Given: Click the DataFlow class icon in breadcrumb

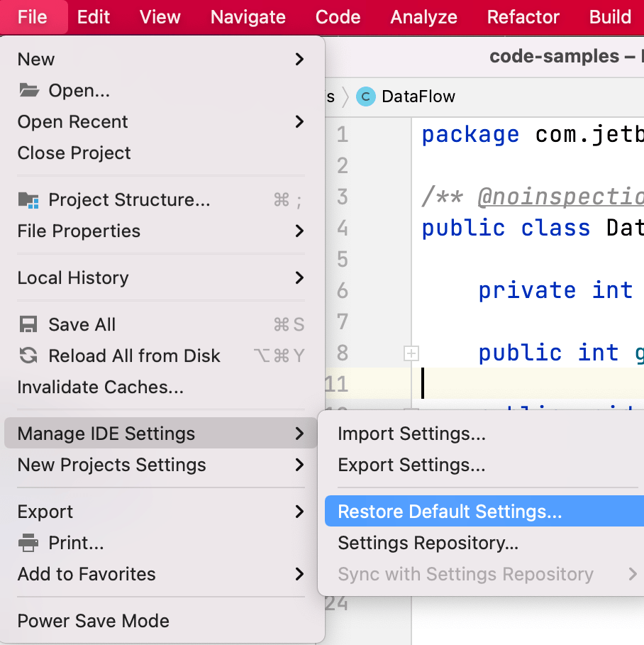Looking at the screenshot, I should click(x=365, y=97).
